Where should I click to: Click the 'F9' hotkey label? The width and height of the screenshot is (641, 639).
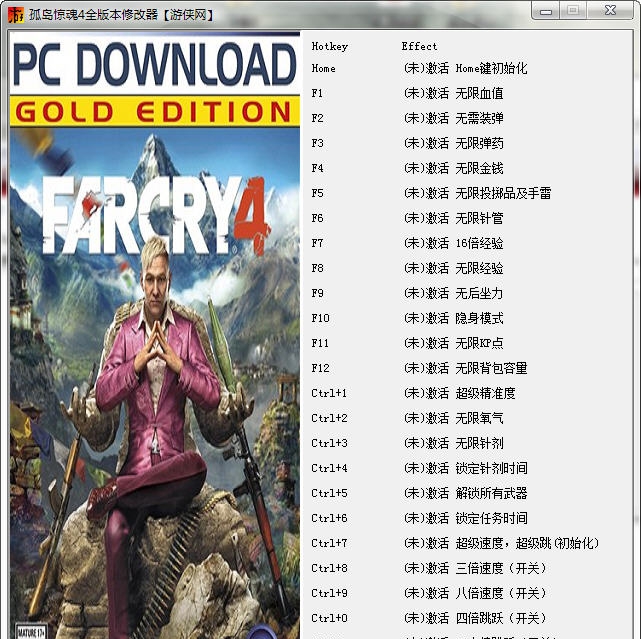pyautogui.click(x=317, y=293)
